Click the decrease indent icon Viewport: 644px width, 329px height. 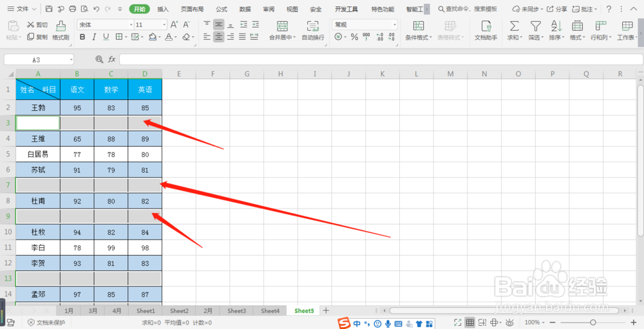pyautogui.click(x=244, y=24)
